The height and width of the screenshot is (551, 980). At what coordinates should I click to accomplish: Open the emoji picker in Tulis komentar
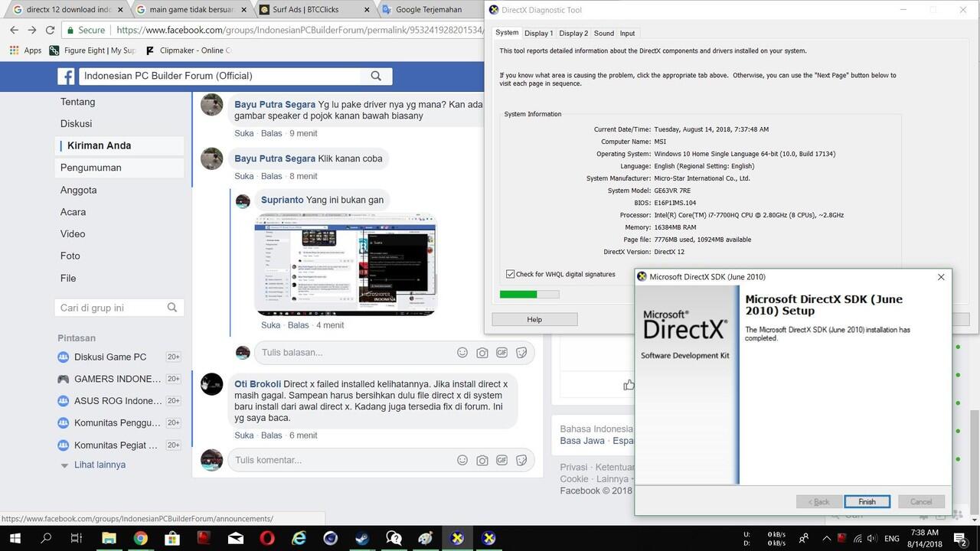[x=462, y=460]
